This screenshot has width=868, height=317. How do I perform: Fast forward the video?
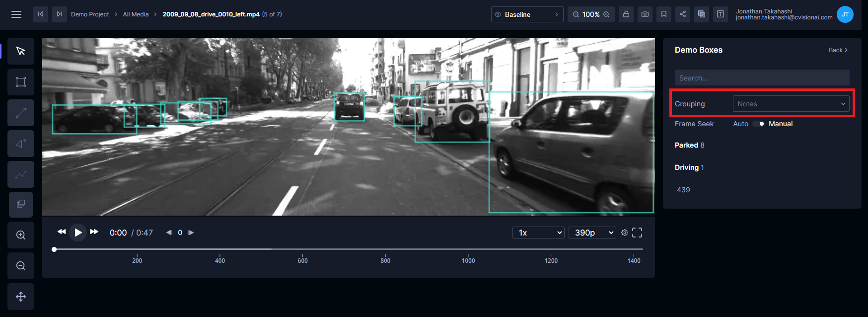[94, 232]
